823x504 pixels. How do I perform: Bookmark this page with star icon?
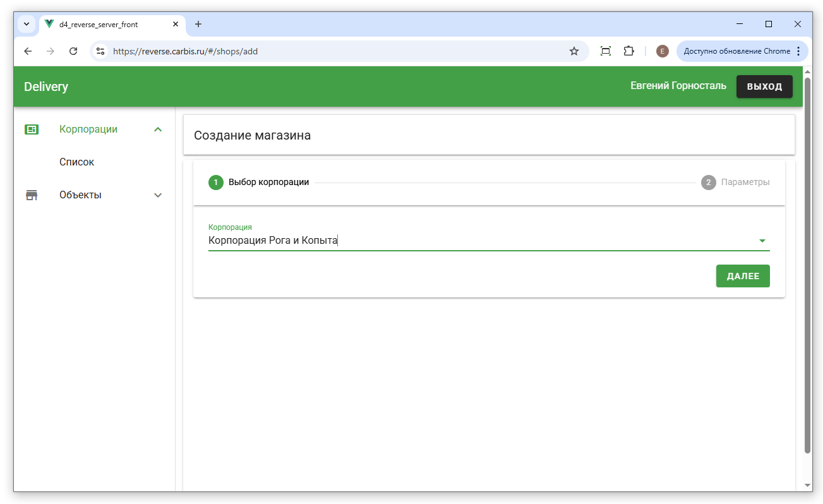coord(574,51)
